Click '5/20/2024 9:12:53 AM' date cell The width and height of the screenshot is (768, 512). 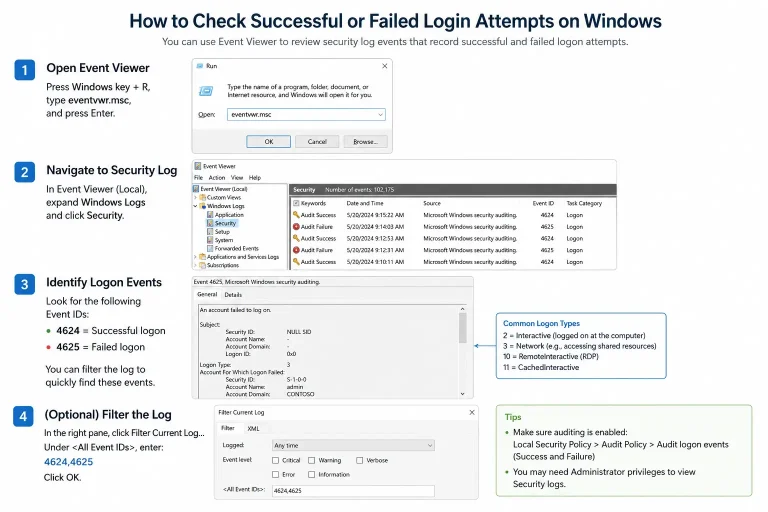[x=375, y=239]
